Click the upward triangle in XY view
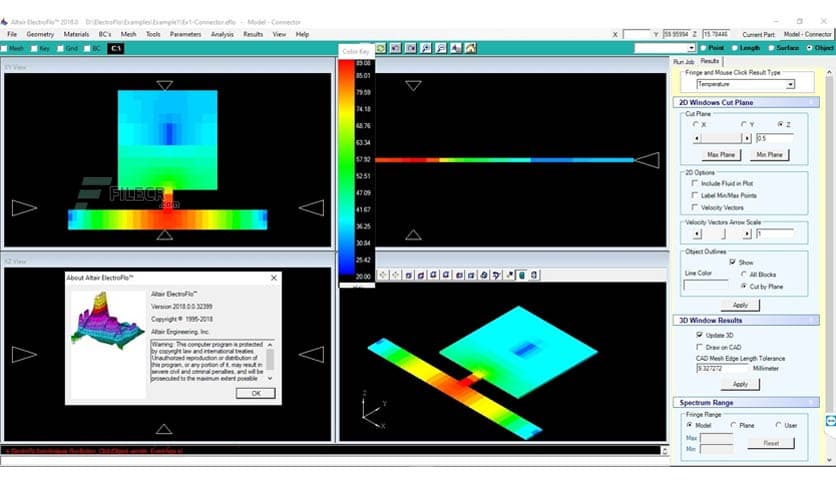This screenshot has width=836, height=484. 164,235
